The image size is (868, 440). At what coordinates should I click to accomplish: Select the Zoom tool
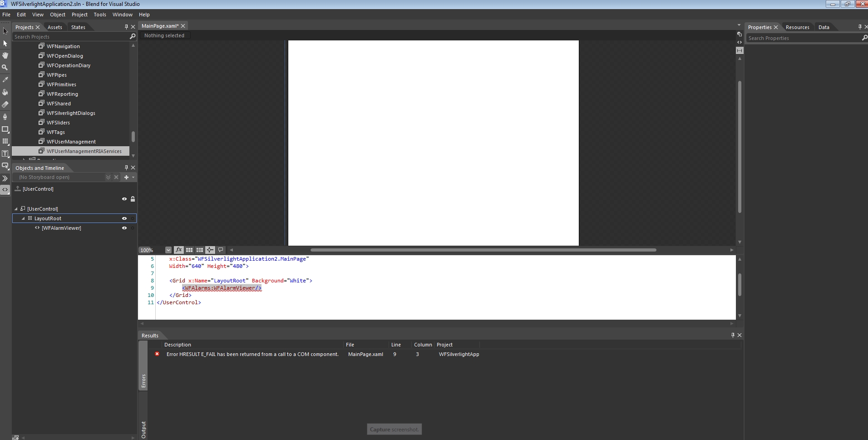point(5,67)
